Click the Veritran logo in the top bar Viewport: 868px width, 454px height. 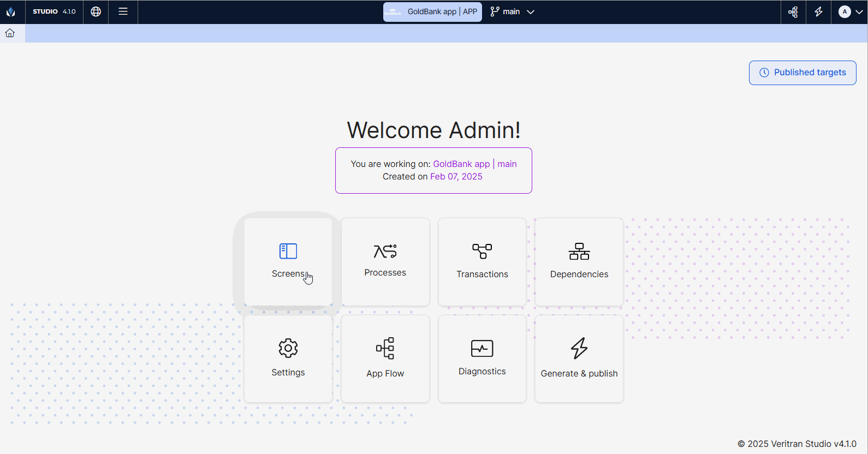click(x=11, y=11)
